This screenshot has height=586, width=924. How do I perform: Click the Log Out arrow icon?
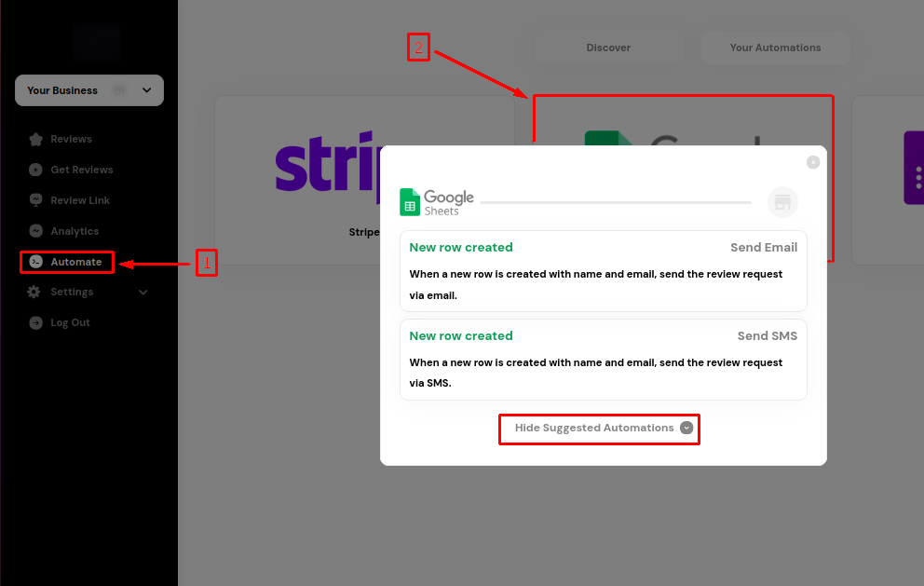pos(35,322)
